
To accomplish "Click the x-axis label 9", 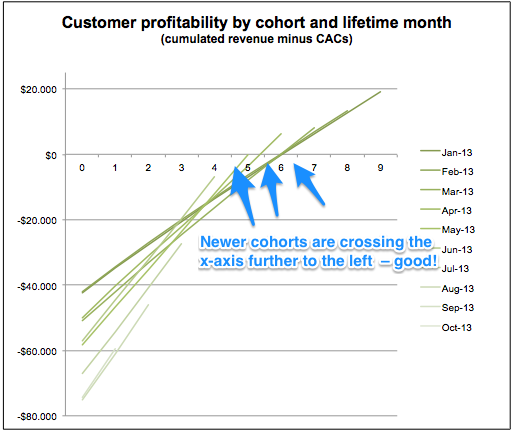I will (380, 168).
